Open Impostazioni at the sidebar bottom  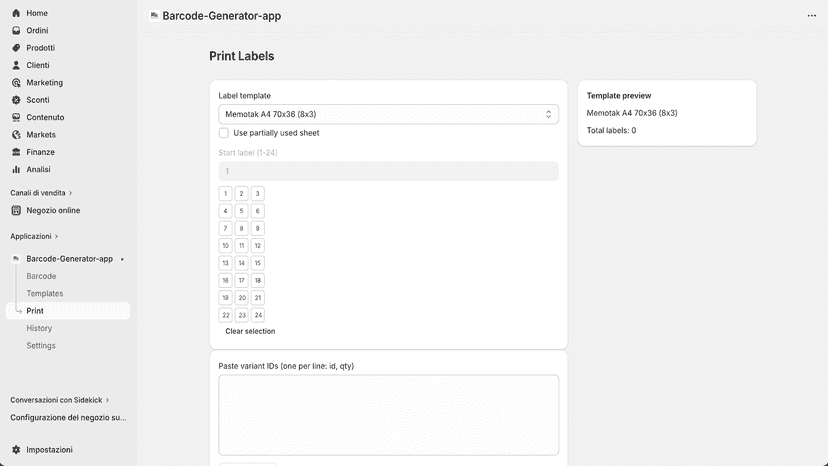click(49, 450)
